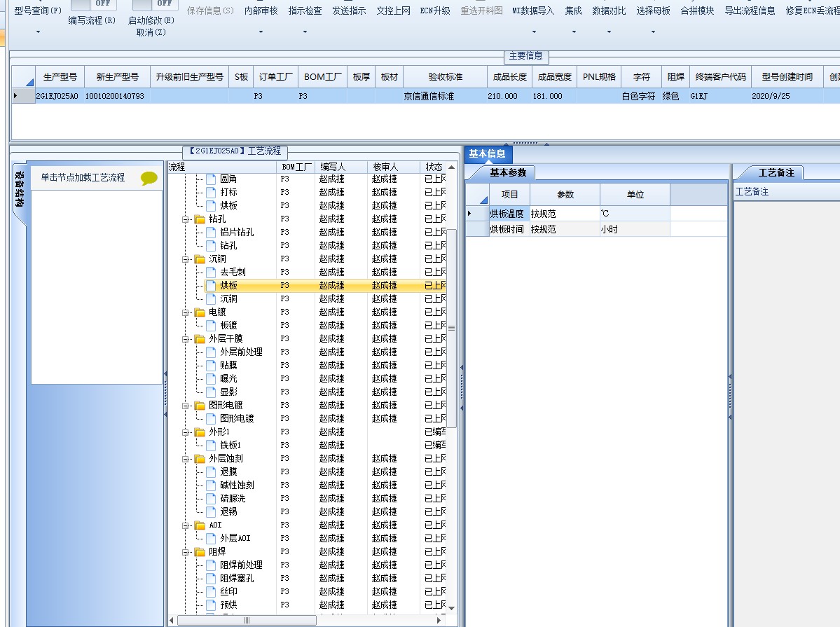Click the page icon beside 退膜
The height and width of the screenshot is (627, 840).
(x=211, y=472)
